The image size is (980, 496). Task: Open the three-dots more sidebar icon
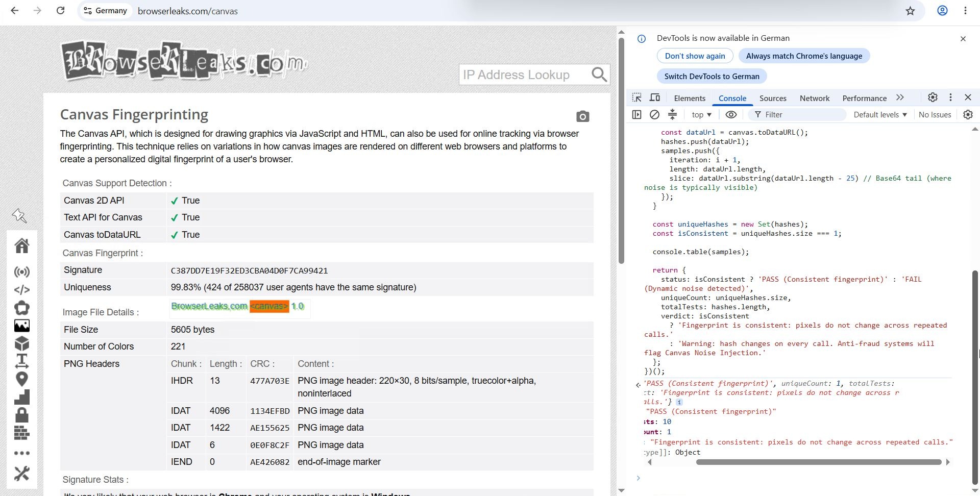tap(22, 453)
